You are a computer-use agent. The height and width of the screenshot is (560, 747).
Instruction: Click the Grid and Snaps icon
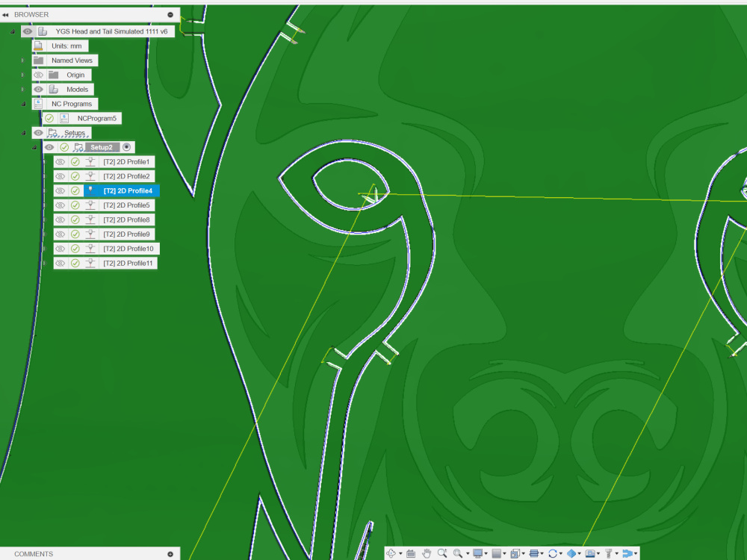pyautogui.click(x=497, y=553)
